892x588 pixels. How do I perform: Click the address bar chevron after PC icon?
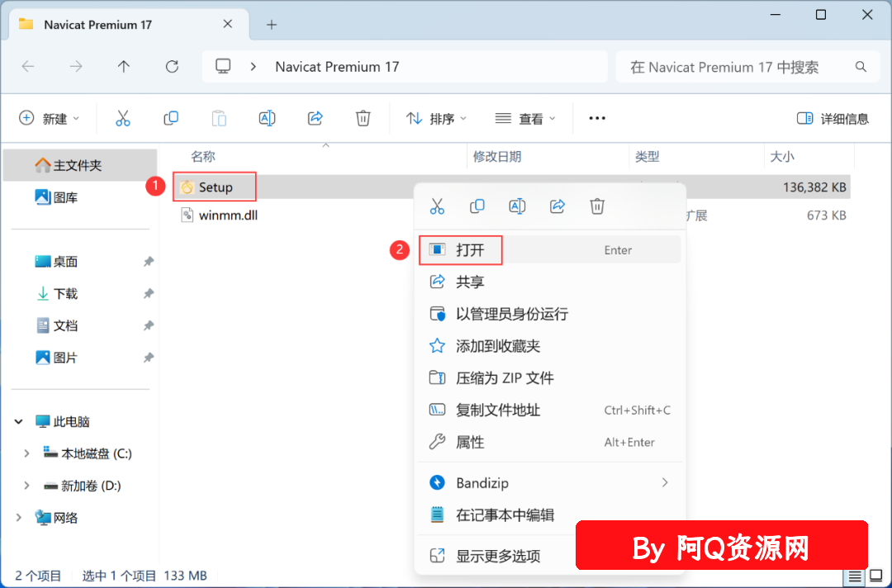pyautogui.click(x=254, y=67)
